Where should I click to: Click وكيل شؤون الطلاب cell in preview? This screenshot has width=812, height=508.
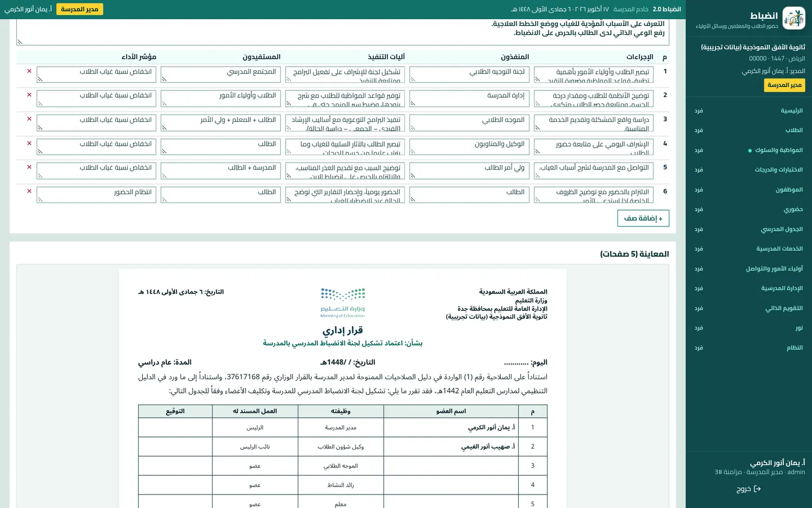click(x=341, y=446)
